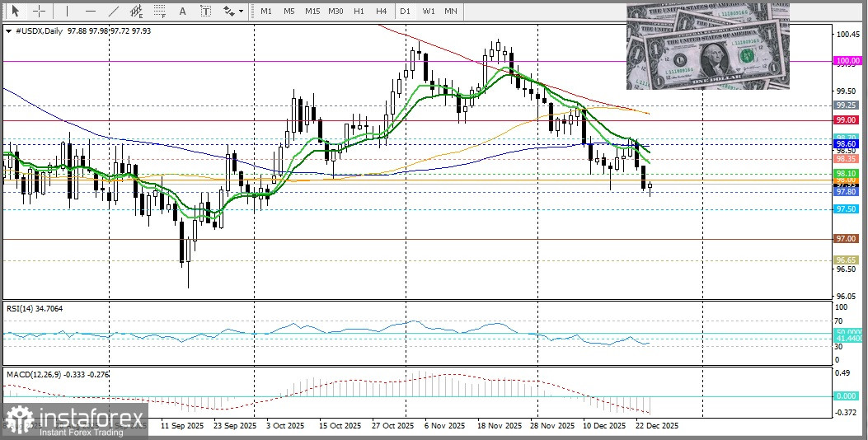Select the H4 timeframe
The image size is (868, 440).
(381, 12)
